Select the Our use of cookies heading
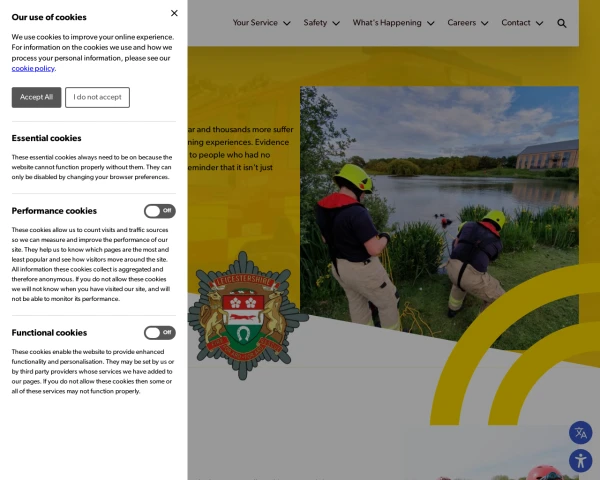Viewport: 600px width, 480px height. click(49, 17)
